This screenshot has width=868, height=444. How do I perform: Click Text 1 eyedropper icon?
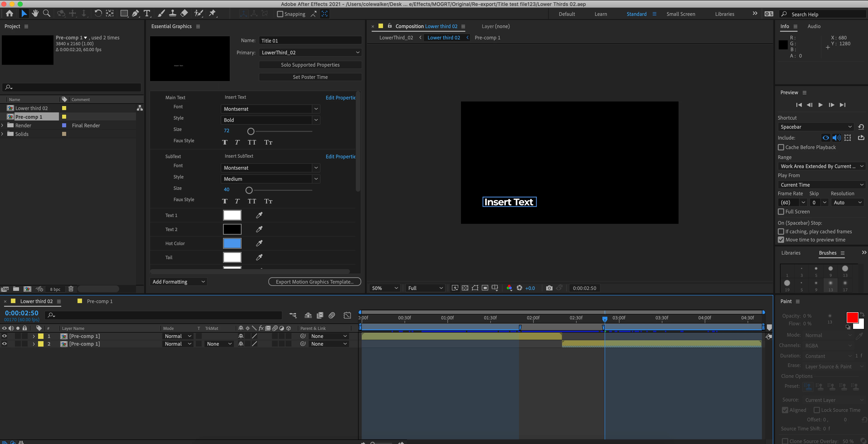click(x=259, y=215)
